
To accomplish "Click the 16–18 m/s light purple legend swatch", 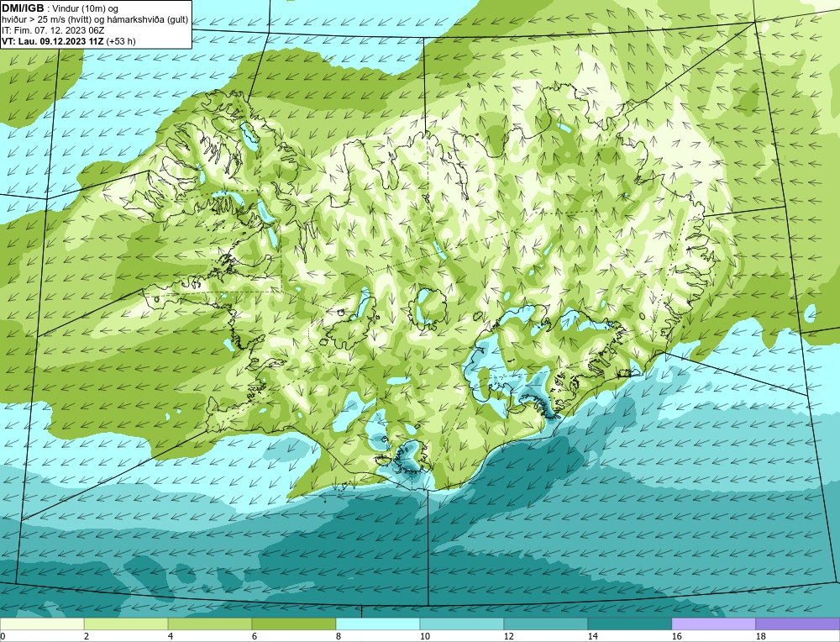I will click(713, 624).
